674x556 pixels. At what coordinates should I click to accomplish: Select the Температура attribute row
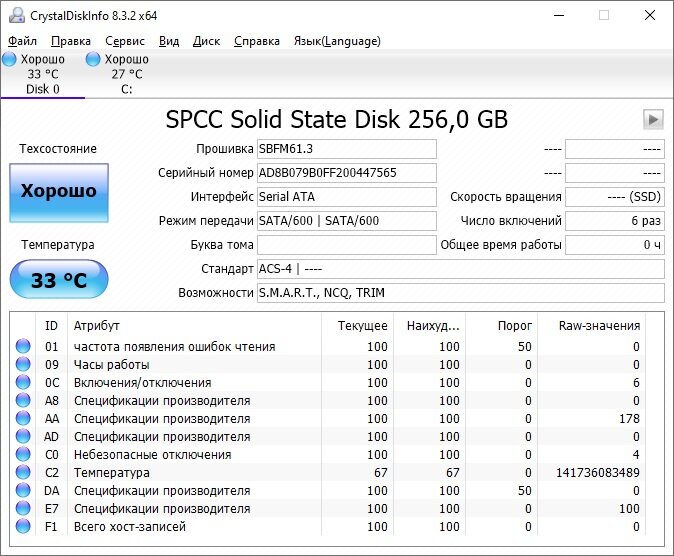(328, 473)
